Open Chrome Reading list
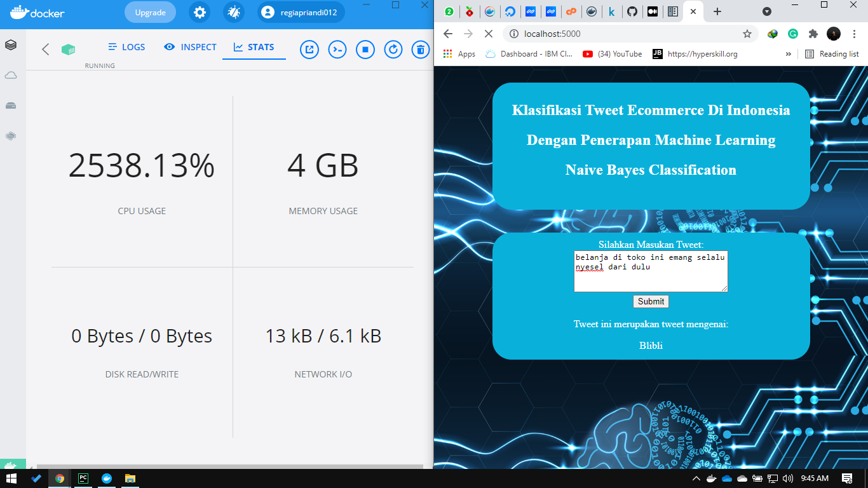868x488 pixels. coord(832,54)
